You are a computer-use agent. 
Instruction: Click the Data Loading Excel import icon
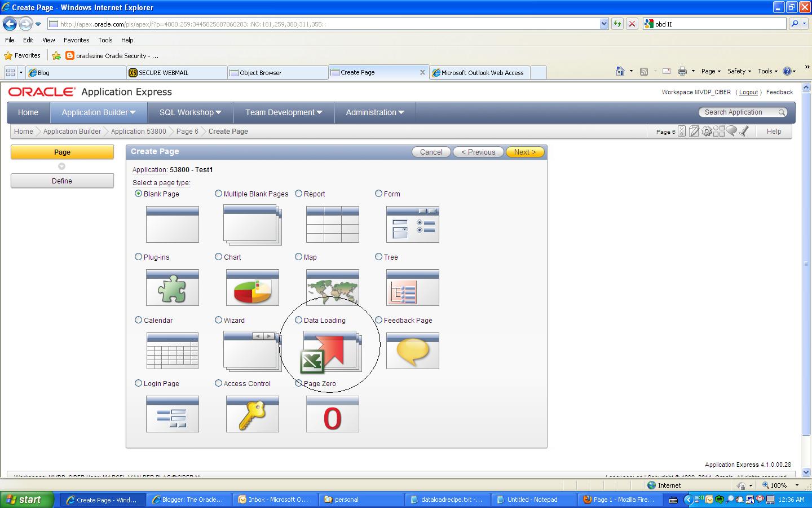click(332, 351)
